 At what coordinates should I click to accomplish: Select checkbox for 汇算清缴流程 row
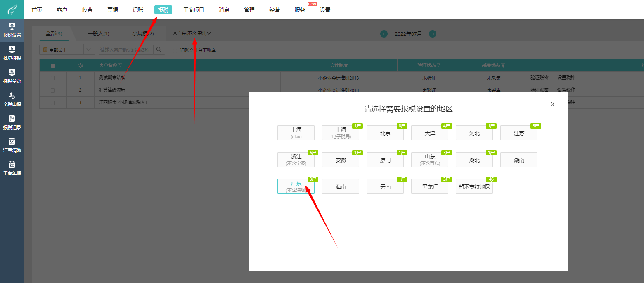53,90
